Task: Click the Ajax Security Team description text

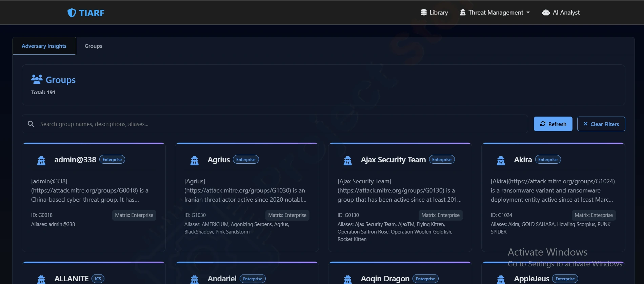Action: [400, 190]
